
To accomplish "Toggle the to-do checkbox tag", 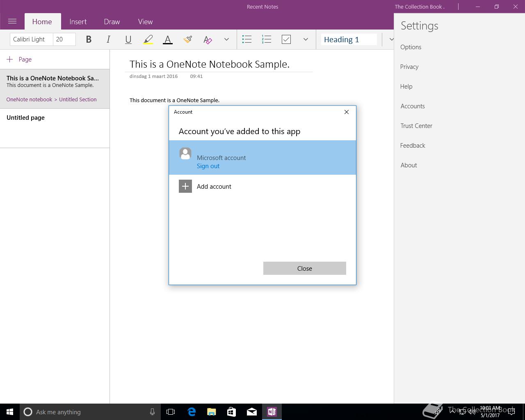I will click(x=286, y=39).
